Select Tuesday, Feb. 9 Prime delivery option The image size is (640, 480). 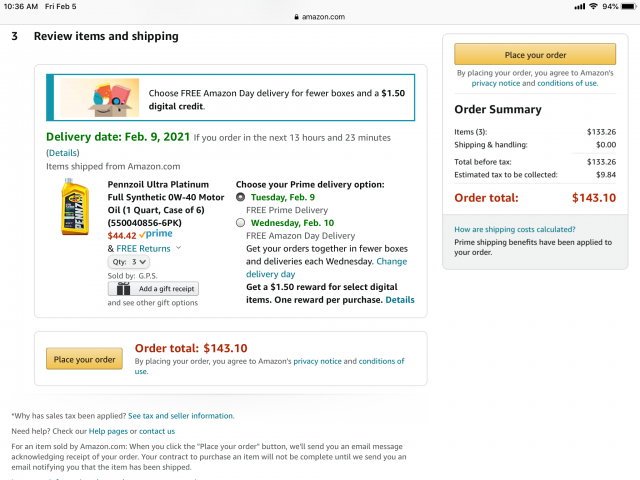click(x=240, y=197)
